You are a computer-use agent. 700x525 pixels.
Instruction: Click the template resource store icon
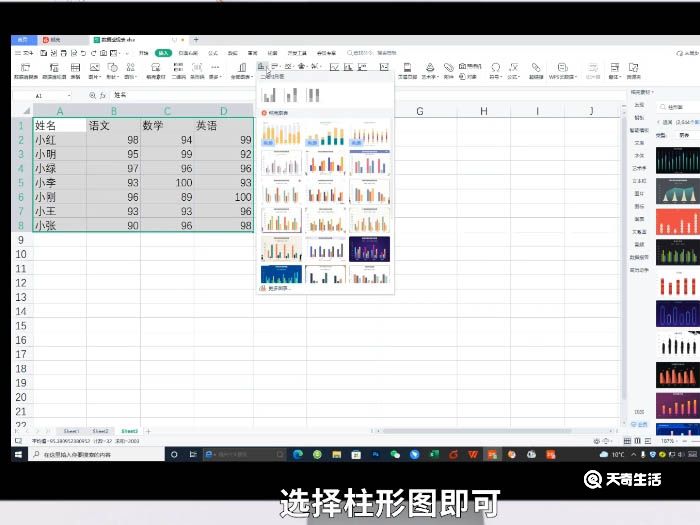point(155,71)
